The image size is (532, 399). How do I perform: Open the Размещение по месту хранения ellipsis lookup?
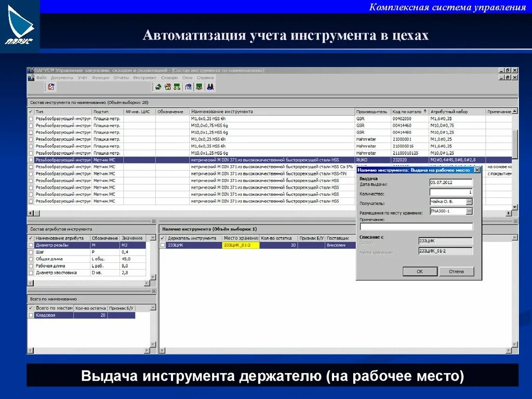point(469,211)
